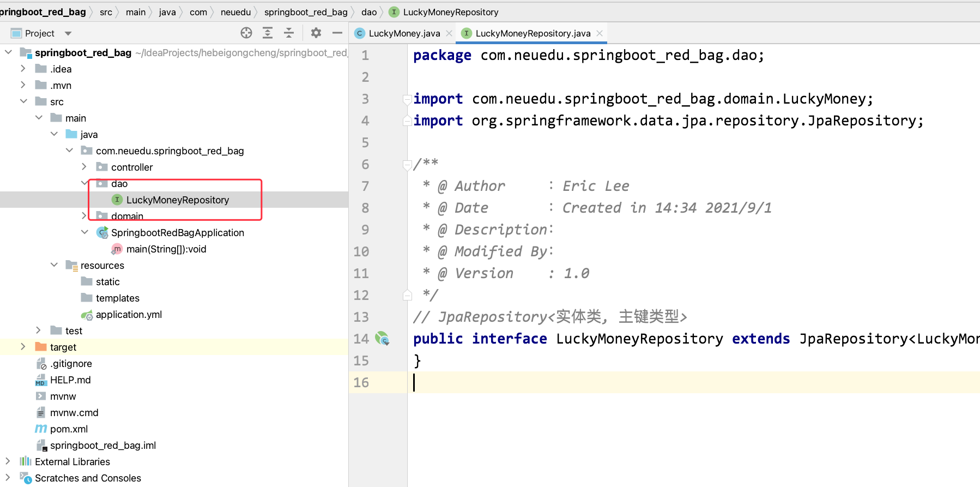Click the Project panel title label
This screenshot has width=980, height=487.
click(39, 33)
